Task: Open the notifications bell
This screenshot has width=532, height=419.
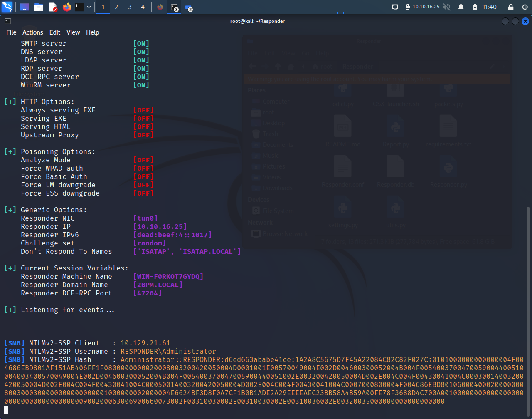Action: coord(461,7)
